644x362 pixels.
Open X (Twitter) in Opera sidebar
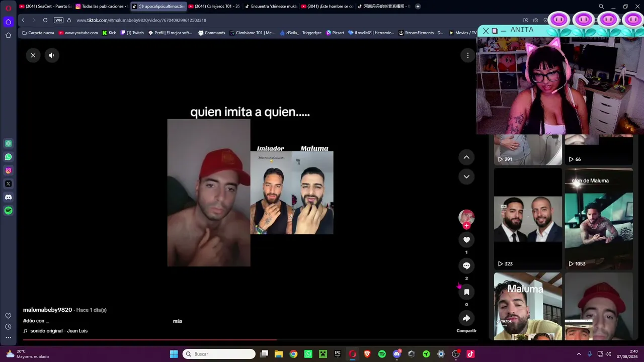click(x=8, y=184)
